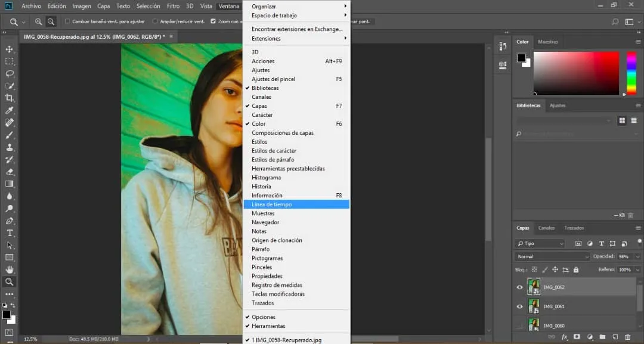Switch to the Canales tab

(x=546, y=228)
